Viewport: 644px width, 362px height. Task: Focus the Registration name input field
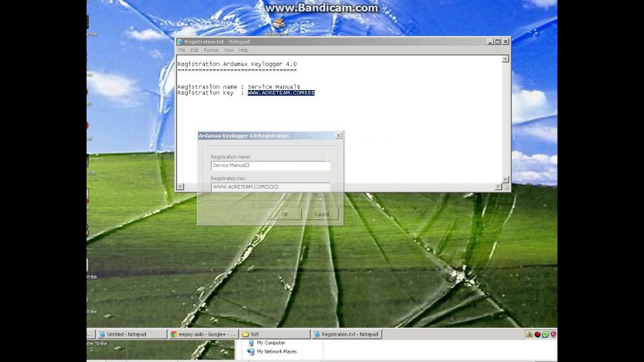pyautogui.click(x=271, y=165)
